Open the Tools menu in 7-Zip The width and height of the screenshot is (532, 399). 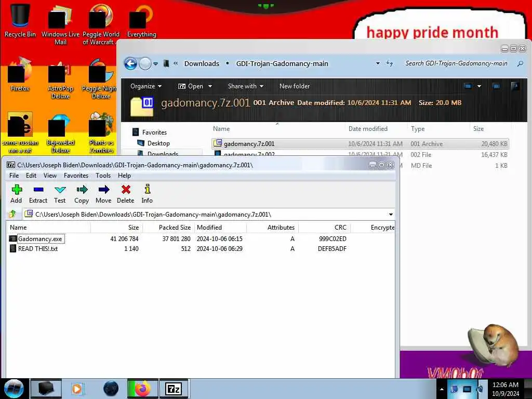pyautogui.click(x=103, y=176)
